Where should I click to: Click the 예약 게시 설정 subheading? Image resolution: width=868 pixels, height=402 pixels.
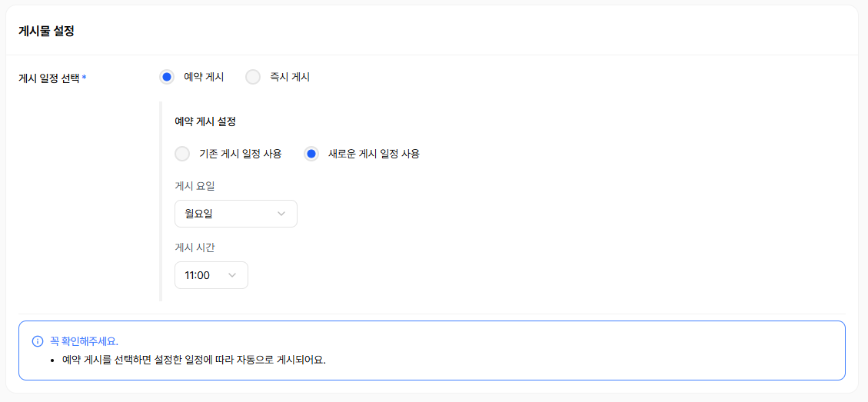(205, 121)
